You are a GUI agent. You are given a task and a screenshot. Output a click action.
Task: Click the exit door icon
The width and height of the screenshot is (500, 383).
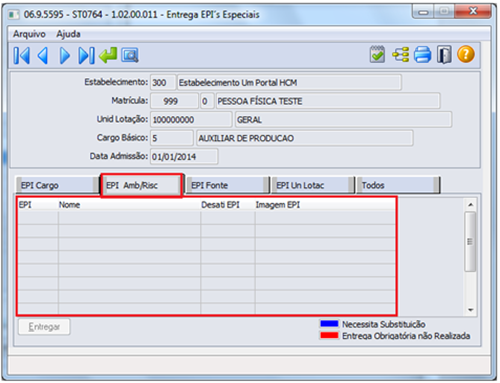(x=444, y=54)
